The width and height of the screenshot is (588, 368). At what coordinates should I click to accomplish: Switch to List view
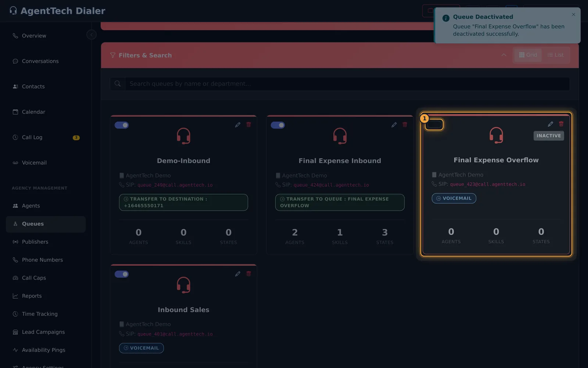(556, 55)
